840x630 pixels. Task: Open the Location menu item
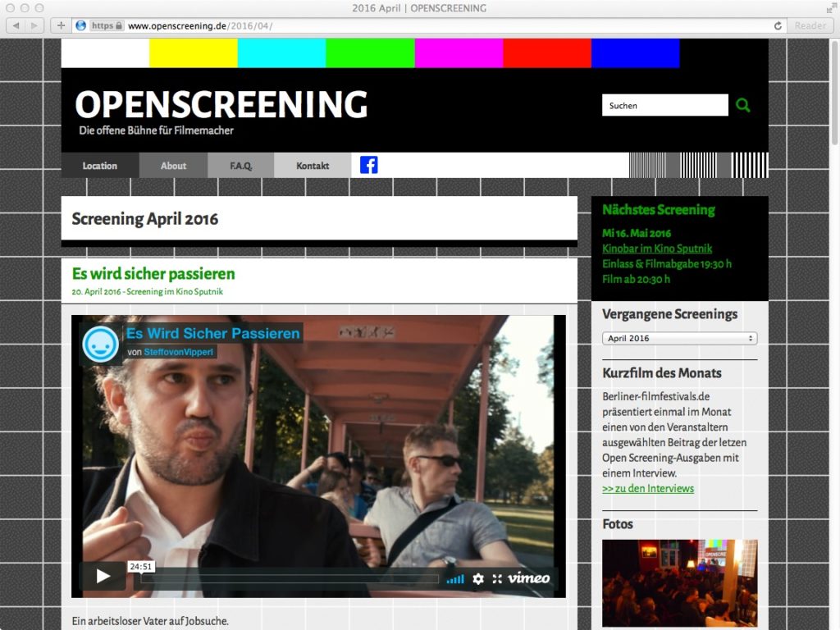(100, 166)
